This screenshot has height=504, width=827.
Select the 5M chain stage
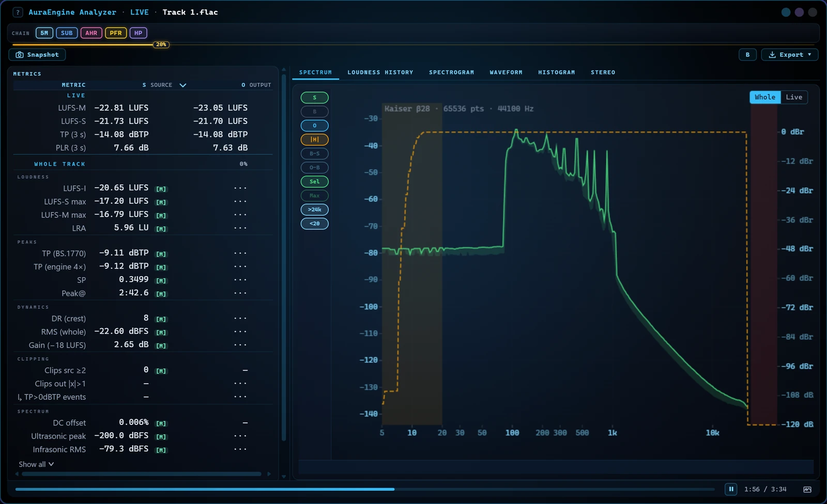(44, 33)
